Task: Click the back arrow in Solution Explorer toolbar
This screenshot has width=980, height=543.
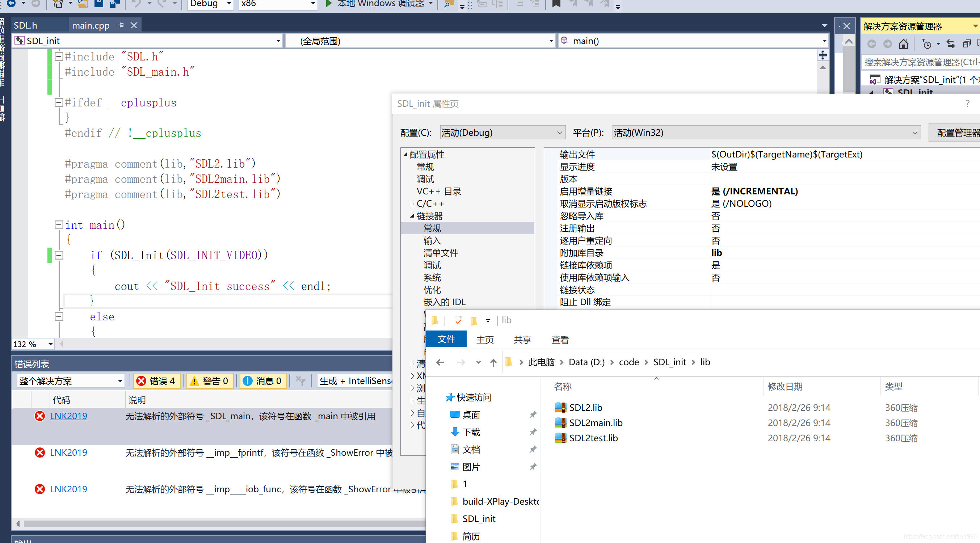Action: (872, 44)
